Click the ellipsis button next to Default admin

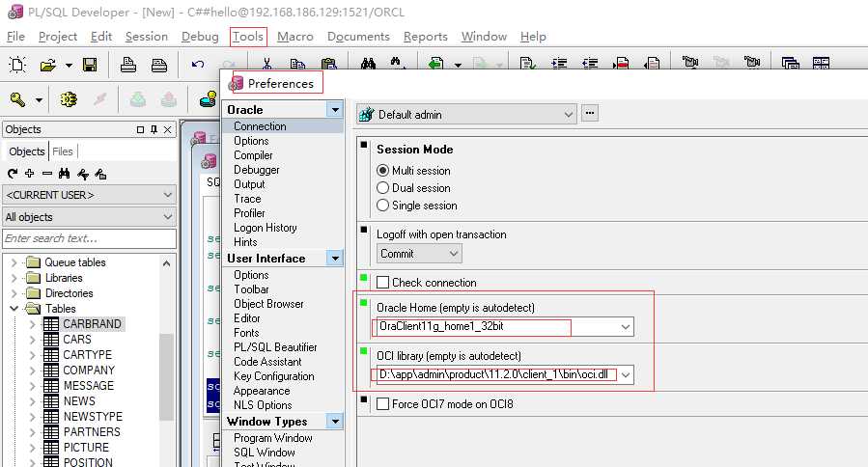pos(590,113)
